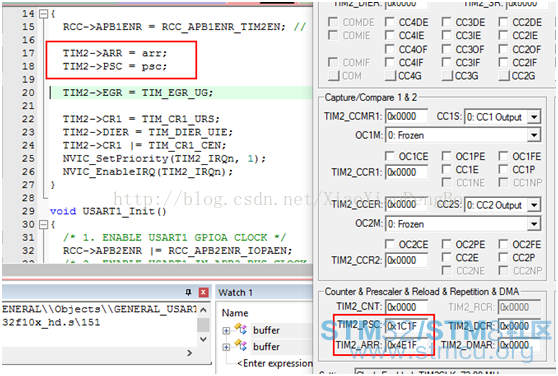Select the Watch 1 tab
Screen dimensions: 558x376
(236, 292)
